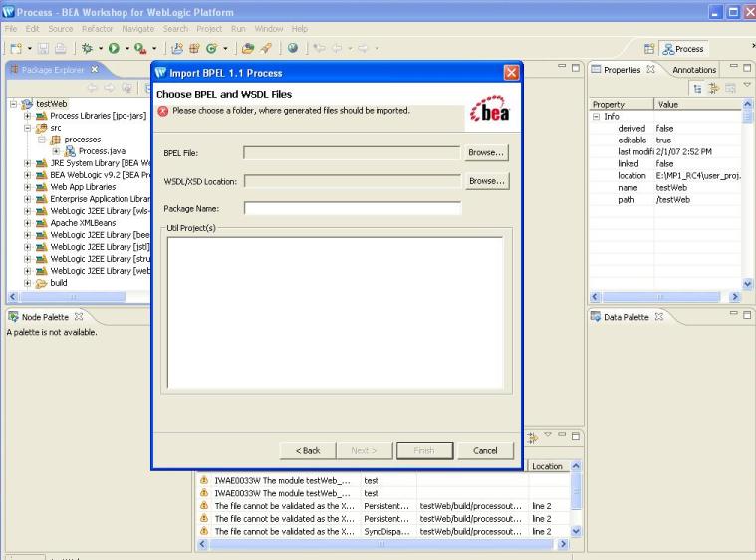Image resolution: width=756 pixels, height=560 pixels.
Task: Click the Back button in wizard
Action: (308, 450)
